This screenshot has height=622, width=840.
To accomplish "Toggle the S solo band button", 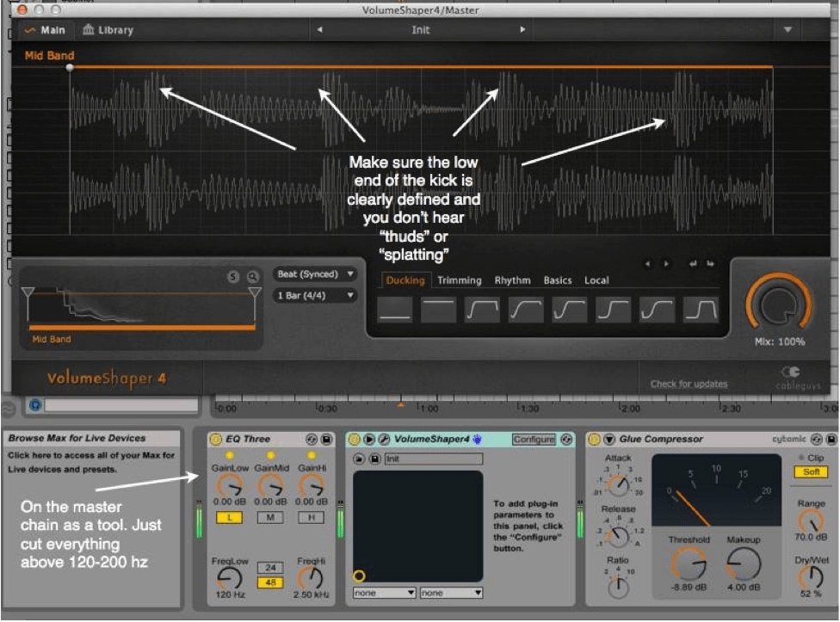I will coord(232,276).
